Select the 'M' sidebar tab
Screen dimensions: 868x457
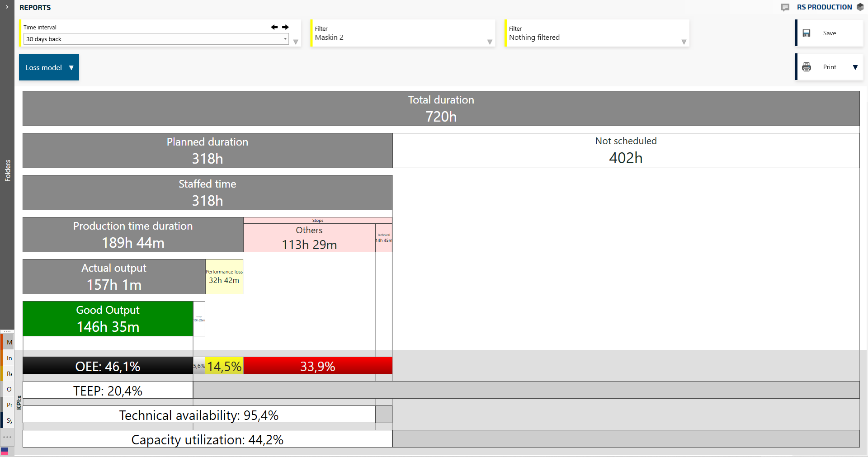pos(9,342)
